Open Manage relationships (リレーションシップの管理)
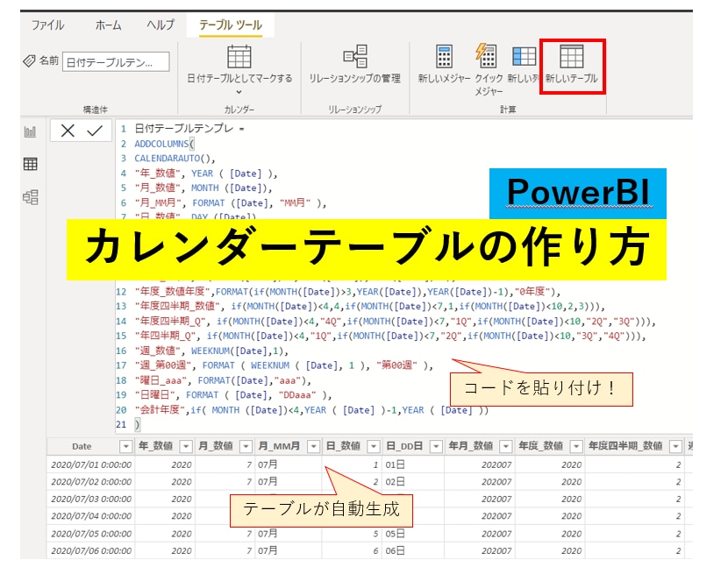Viewport: 728px width, 567px height. pos(355,65)
